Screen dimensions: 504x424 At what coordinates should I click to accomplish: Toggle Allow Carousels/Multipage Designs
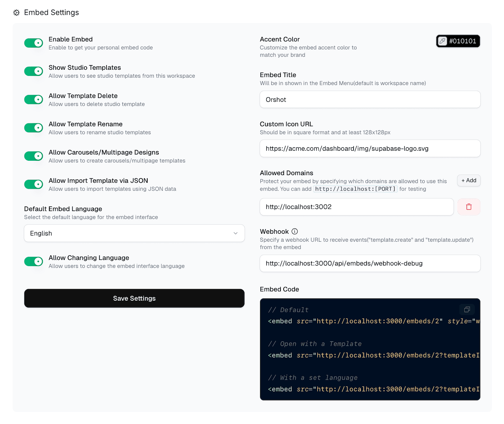click(33, 156)
